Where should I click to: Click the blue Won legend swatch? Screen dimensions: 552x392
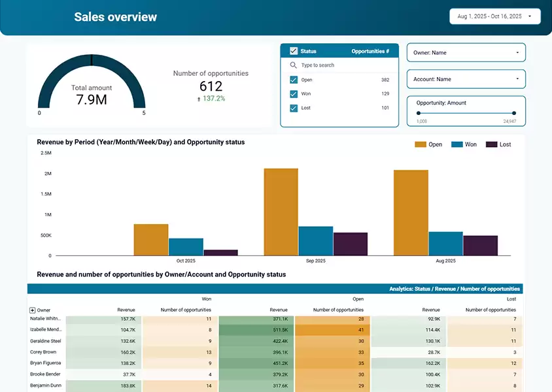point(457,144)
